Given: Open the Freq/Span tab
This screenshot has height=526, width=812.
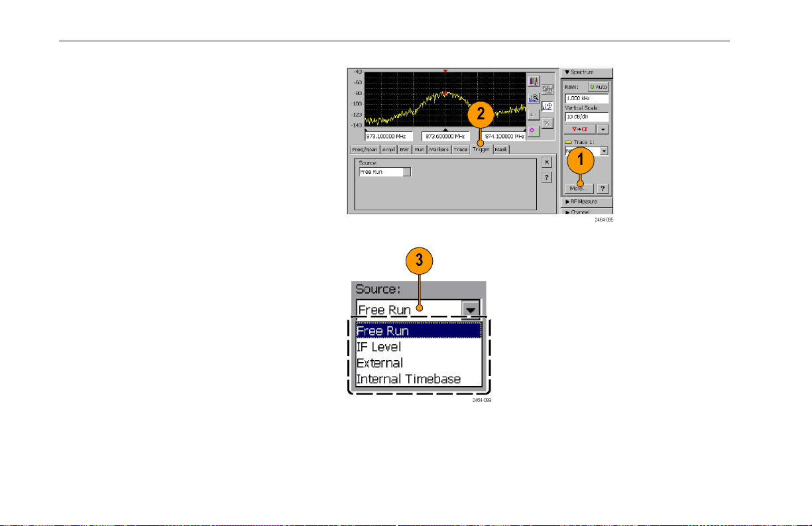Looking at the screenshot, I should click(365, 149).
